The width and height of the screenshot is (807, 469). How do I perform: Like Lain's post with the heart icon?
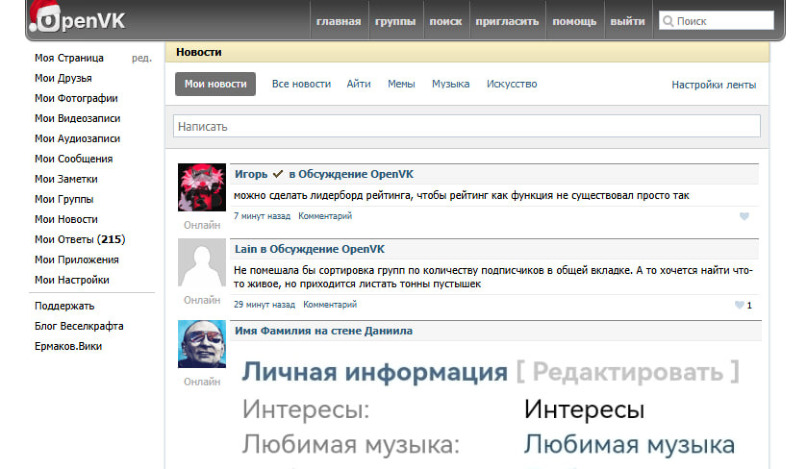coord(739,305)
